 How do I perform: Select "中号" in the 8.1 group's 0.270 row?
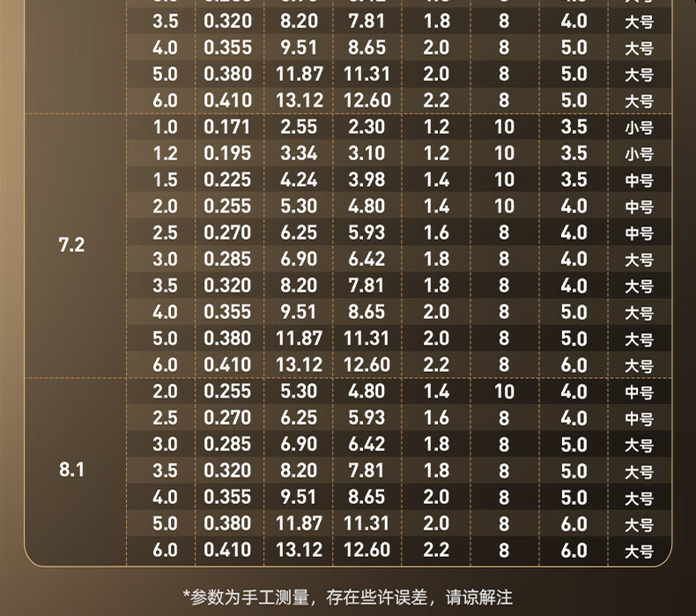tap(640, 419)
